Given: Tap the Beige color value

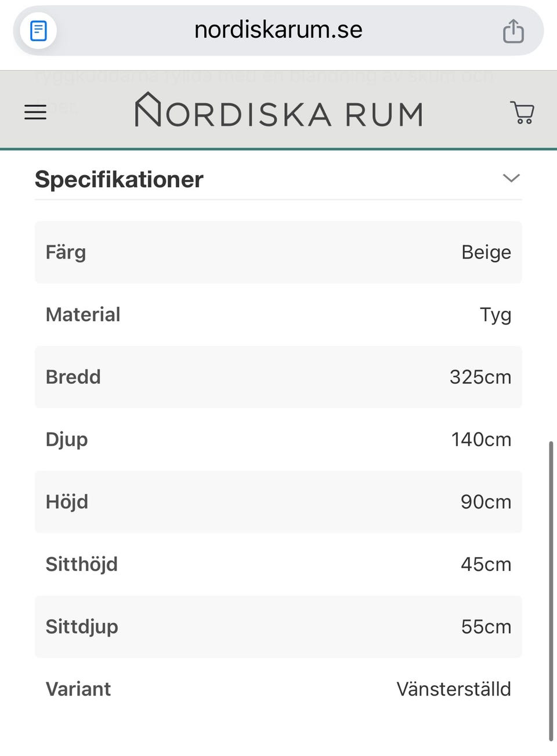Looking at the screenshot, I should click(x=486, y=252).
